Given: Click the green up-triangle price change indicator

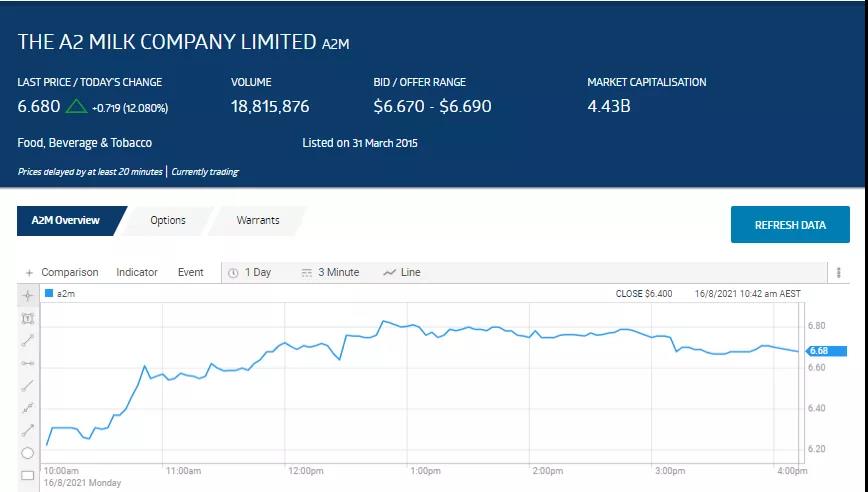Looking at the screenshot, I should [x=76, y=106].
